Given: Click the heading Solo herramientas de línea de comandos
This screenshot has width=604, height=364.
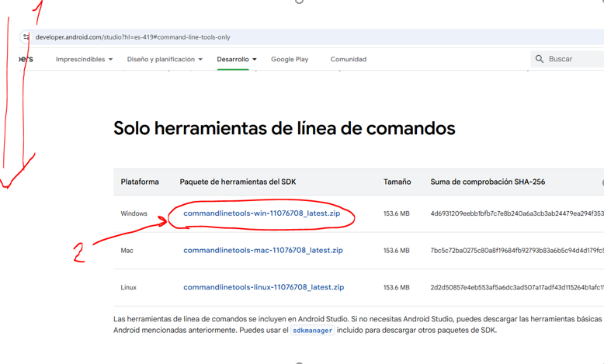Looking at the screenshot, I should click(284, 128).
